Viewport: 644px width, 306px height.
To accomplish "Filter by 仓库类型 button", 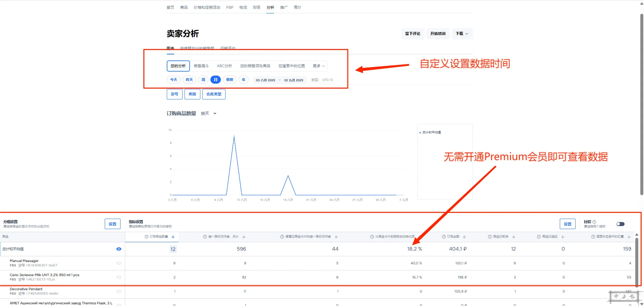I will [x=214, y=94].
